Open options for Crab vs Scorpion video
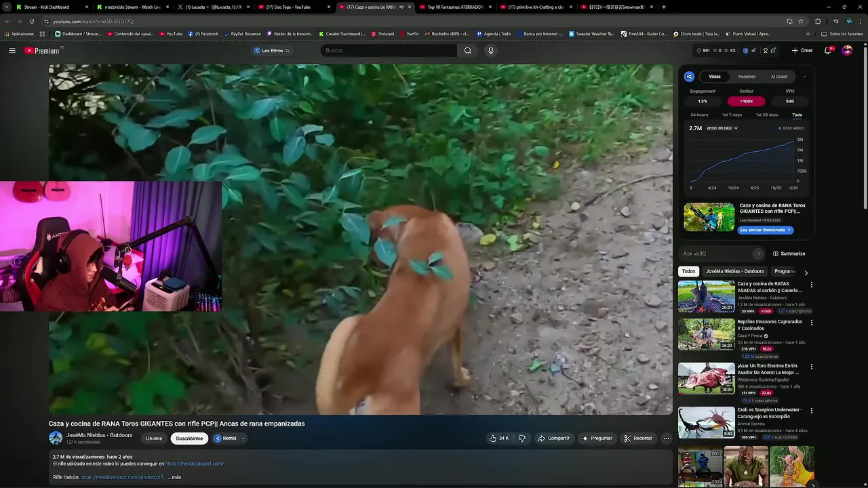The width and height of the screenshot is (868, 488). [811, 411]
